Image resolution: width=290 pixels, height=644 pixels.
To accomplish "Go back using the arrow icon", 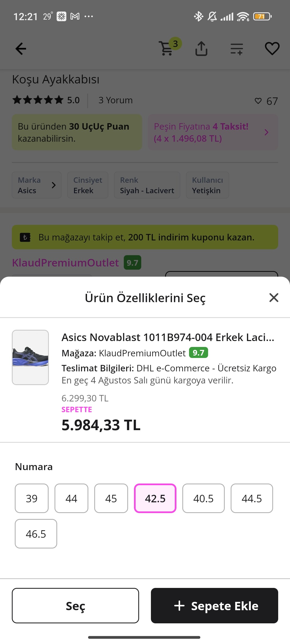I will point(21,49).
